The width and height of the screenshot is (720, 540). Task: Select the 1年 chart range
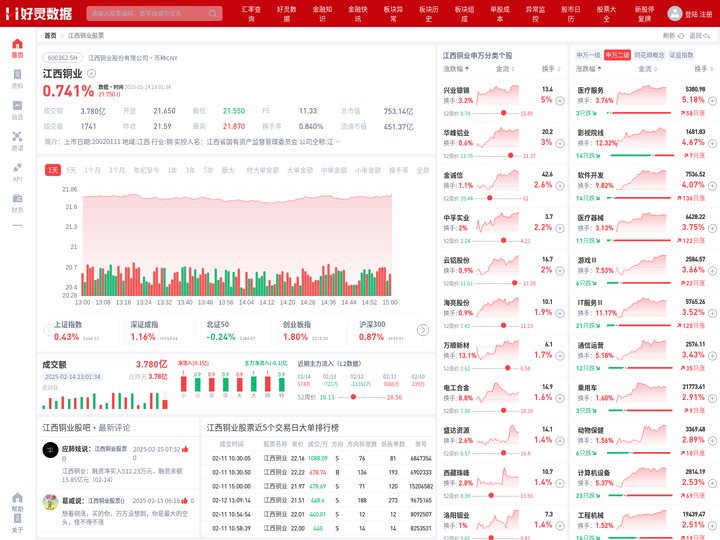(172, 170)
